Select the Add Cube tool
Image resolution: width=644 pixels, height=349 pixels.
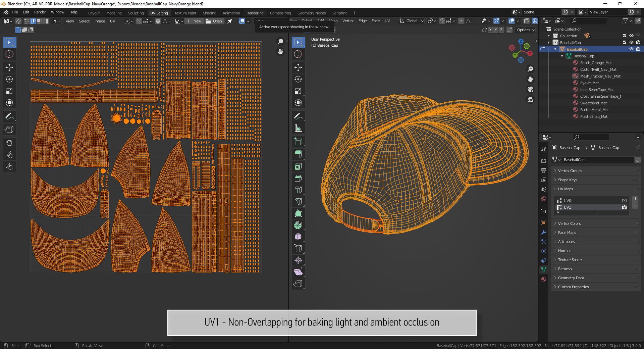[x=298, y=142]
